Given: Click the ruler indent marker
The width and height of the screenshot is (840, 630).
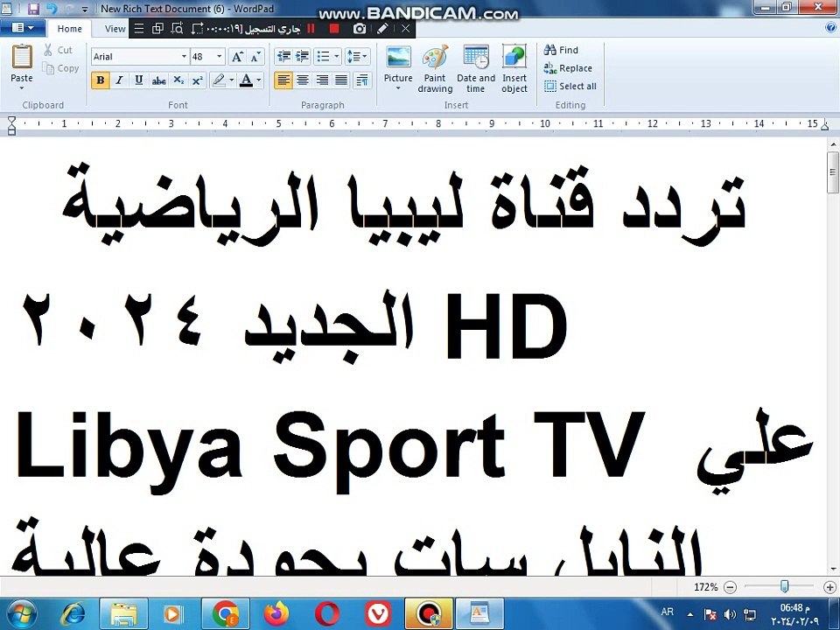Looking at the screenshot, I should point(11,125).
